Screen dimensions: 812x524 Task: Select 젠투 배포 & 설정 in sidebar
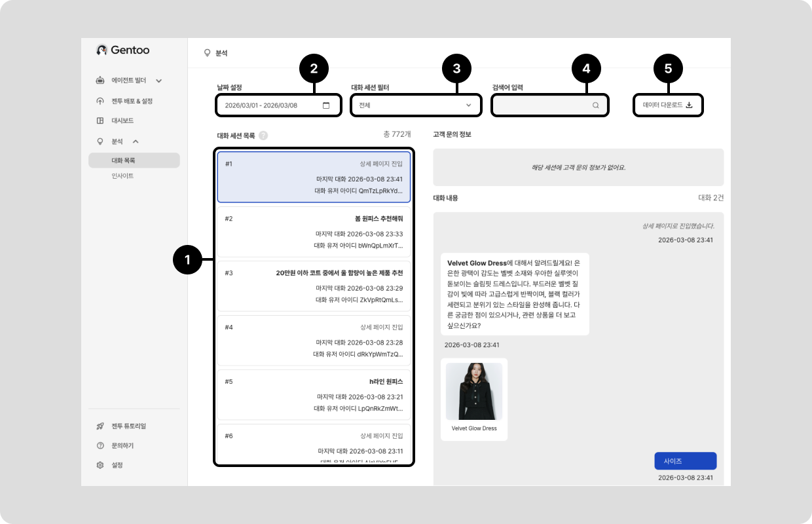coord(132,101)
